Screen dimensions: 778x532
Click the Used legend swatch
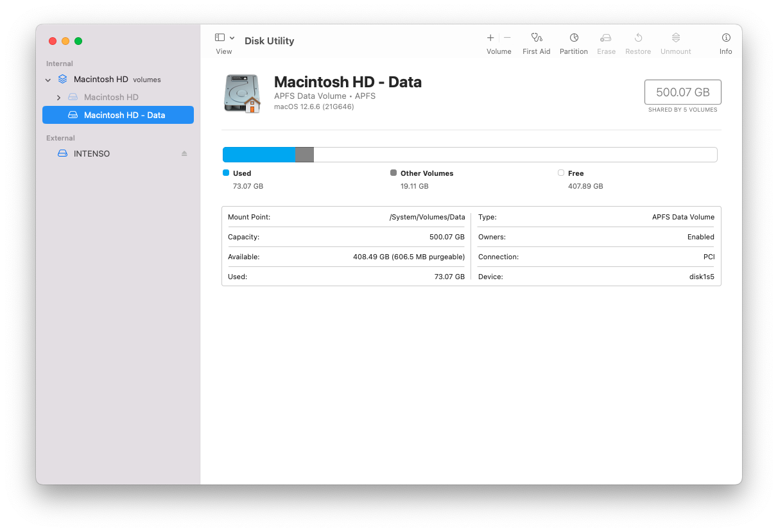pyautogui.click(x=226, y=173)
